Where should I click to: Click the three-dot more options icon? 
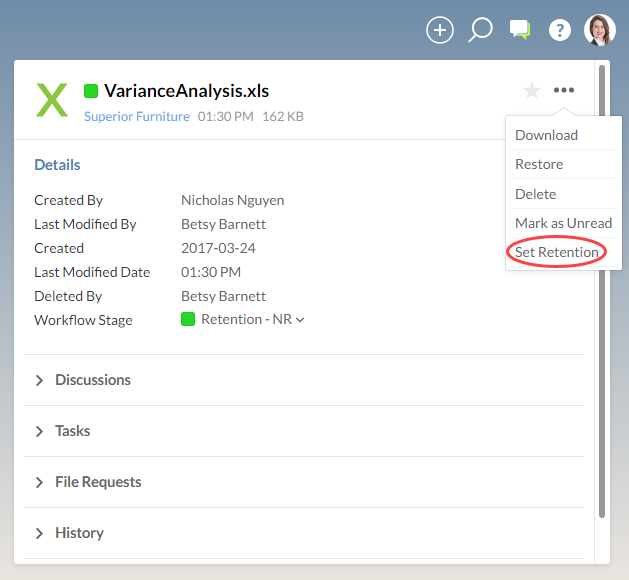point(564,91)
